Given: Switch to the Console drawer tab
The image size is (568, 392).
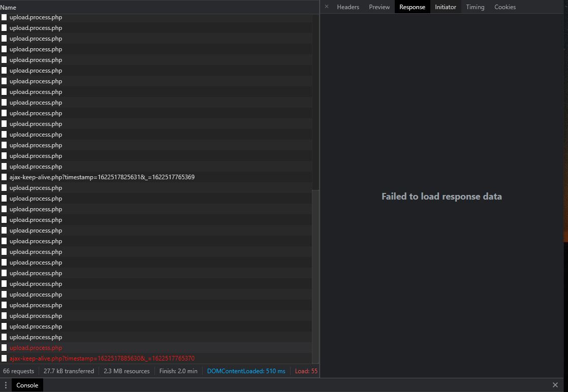Looking at the screenshot, I should pos(26,385).
